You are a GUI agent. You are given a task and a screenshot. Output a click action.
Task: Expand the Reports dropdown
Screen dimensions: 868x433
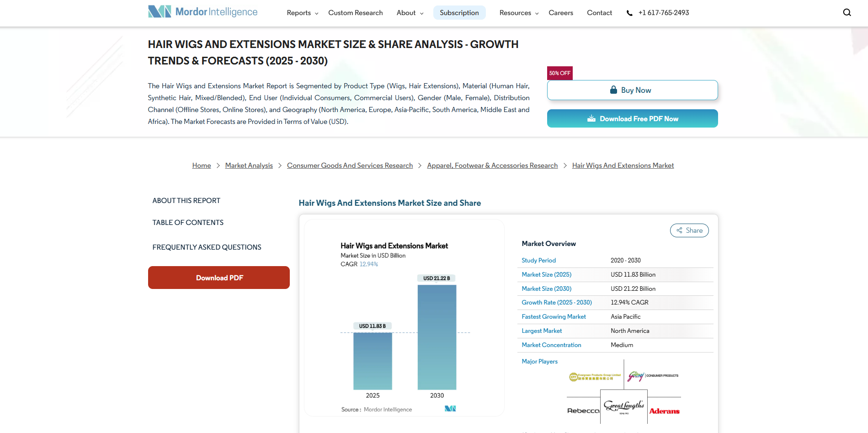(302, 13)
